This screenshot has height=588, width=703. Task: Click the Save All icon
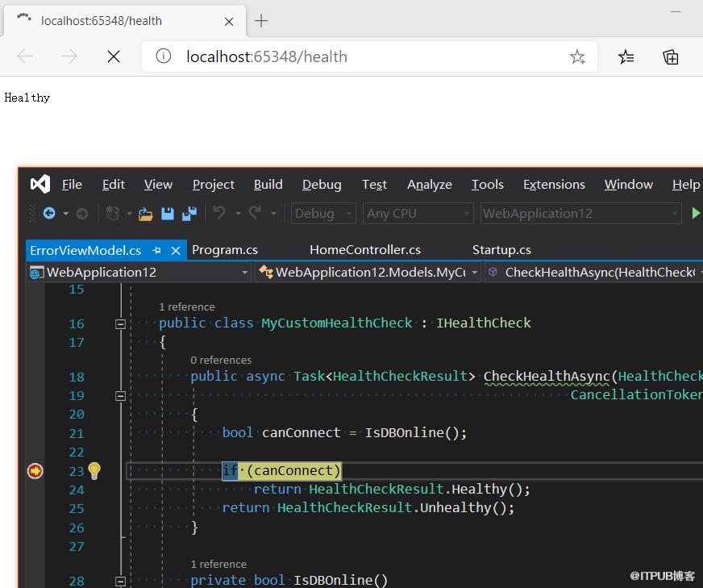[189, 214]
